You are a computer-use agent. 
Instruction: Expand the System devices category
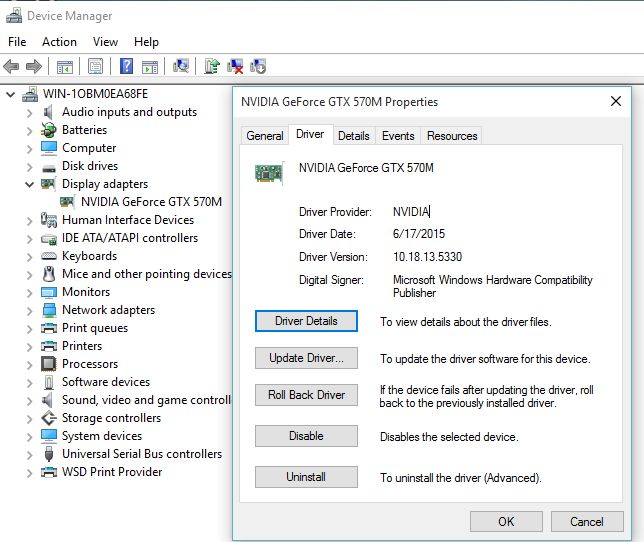(x=29, y=437)
